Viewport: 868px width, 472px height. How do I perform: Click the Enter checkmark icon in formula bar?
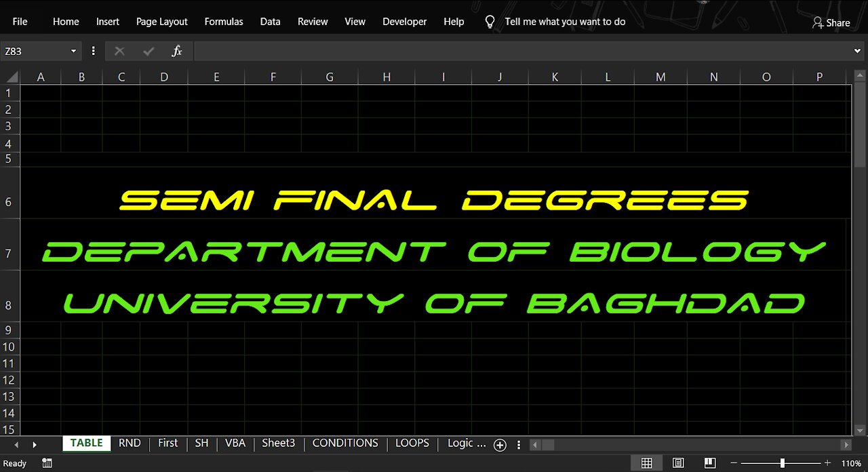coord(149,51)
